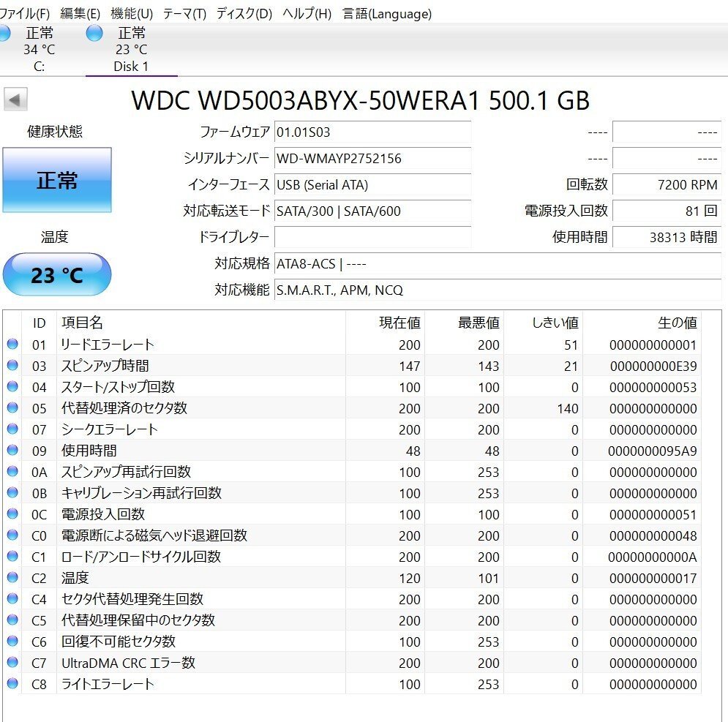Select the 回復不可能セクタ数 attribute name
The width and height of the screenshot is (728, 722).
point(119,642)
